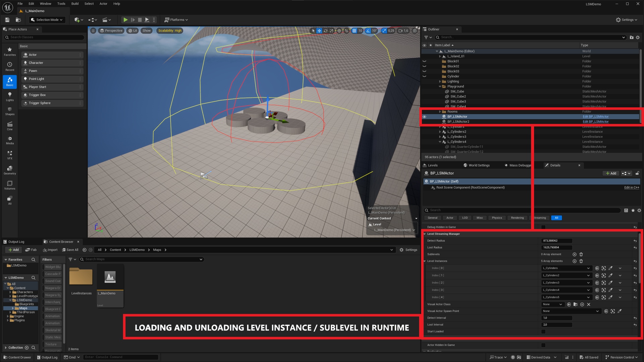Viewport: 644px width, 362px height.
Task: Switch to the World Settings tab
Action: tap(476, 165)
